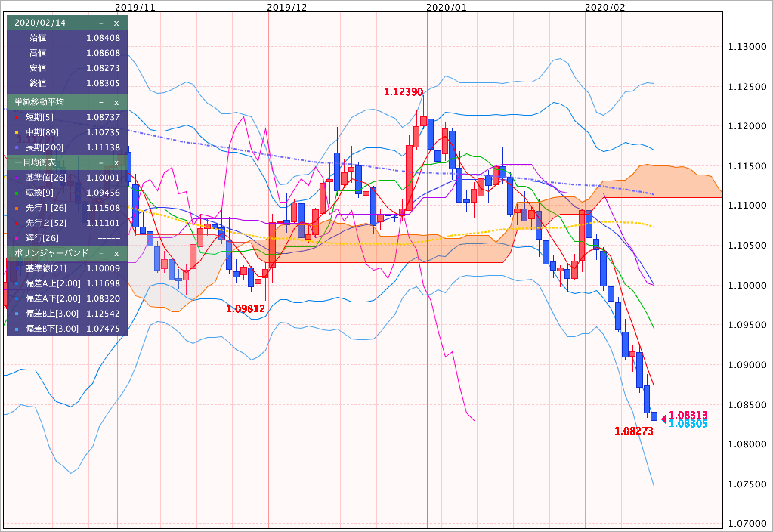Click color marker for 基準値[26]

(x=17, y=178)
